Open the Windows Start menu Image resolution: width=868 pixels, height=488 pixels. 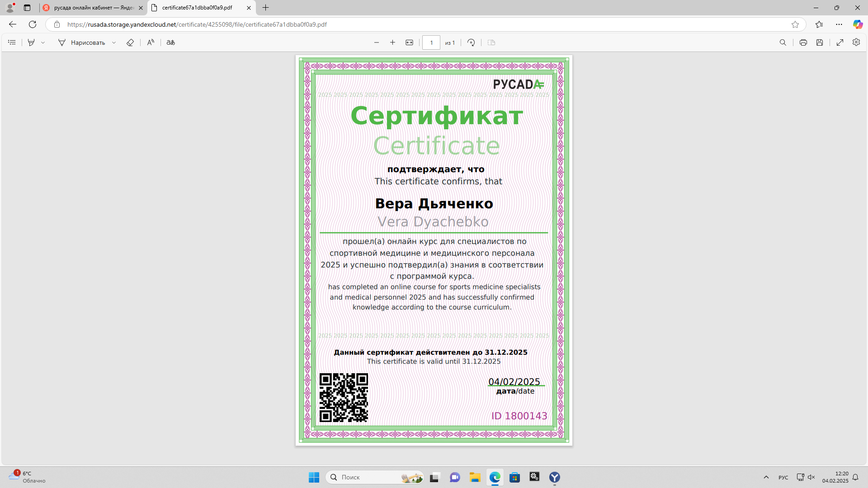(314, 477)
